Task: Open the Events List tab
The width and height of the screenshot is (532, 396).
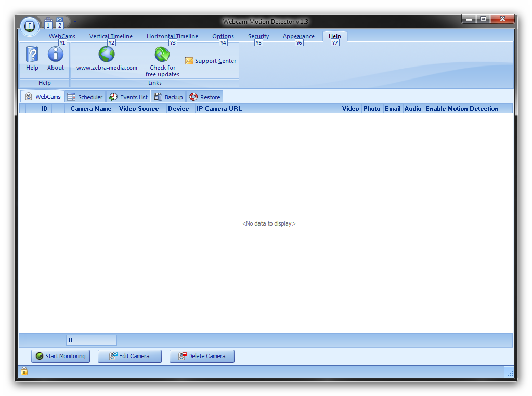Action: click(x=128, y=97)
